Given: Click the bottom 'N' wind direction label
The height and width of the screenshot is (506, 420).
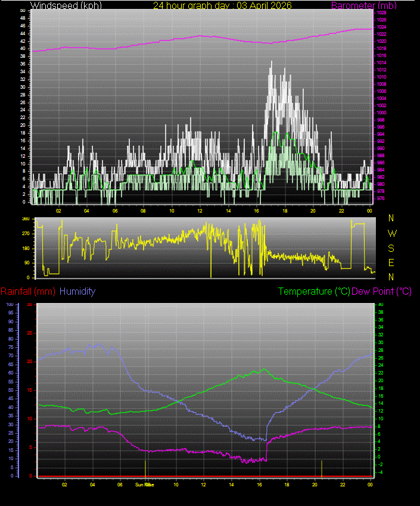Looking at the screenshot, I should click(x=391, y=277).
